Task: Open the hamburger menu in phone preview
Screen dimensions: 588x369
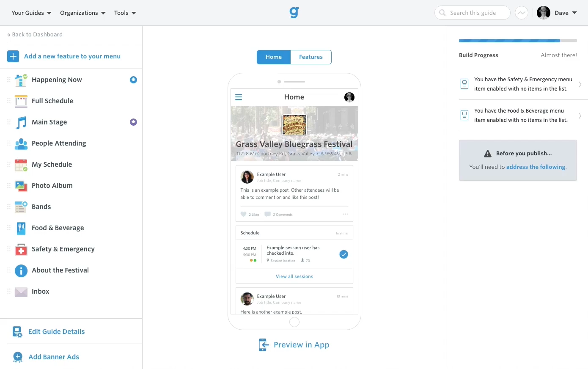Action: (239, 97)
